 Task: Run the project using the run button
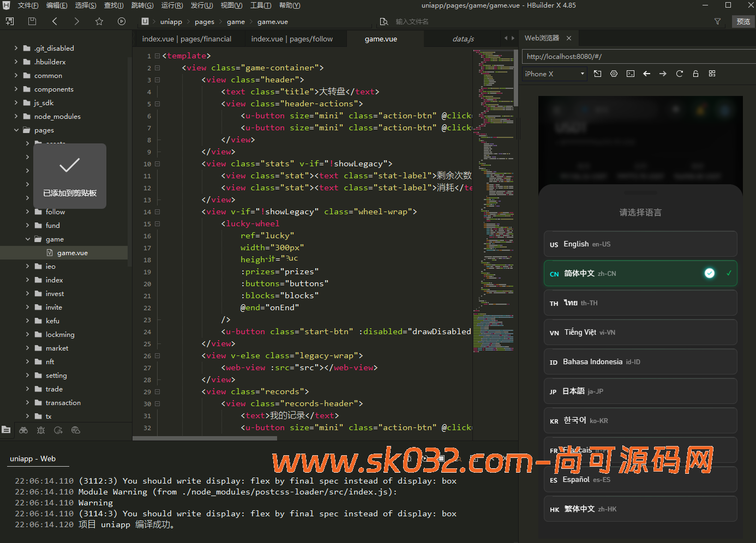(121, 21)
